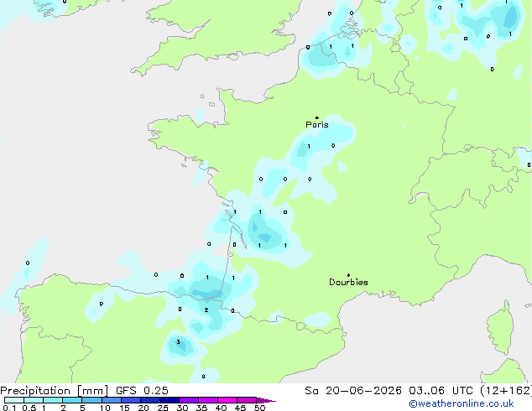Select the 15–20 mm legend color box
The width and height of the screenshot is (532, 411).
click(131, 400)
